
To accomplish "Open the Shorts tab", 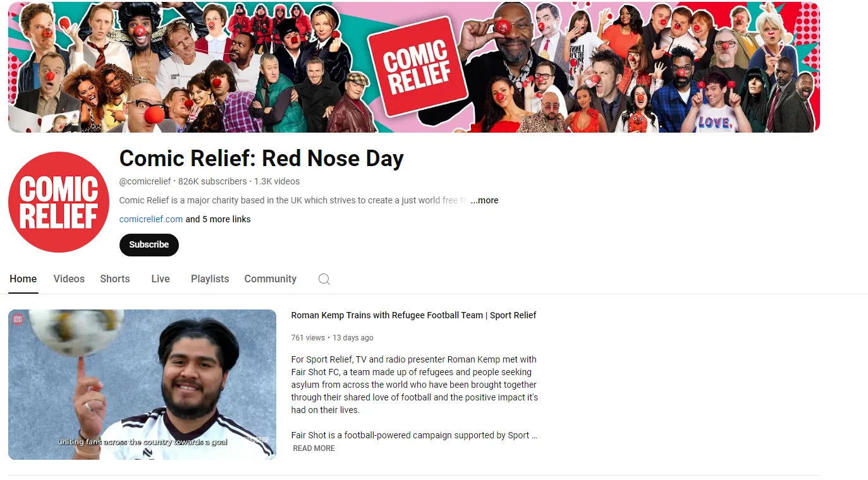I will tap(115, 279).
